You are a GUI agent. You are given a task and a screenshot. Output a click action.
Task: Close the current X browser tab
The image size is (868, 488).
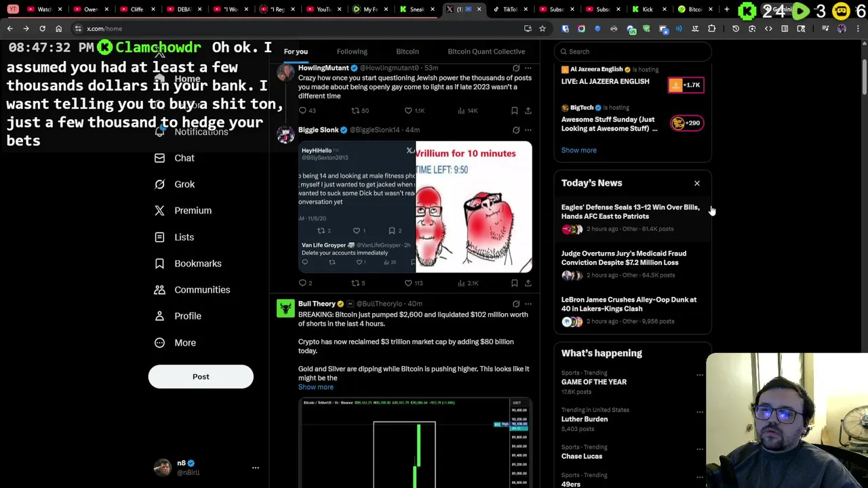coord(479,9)
